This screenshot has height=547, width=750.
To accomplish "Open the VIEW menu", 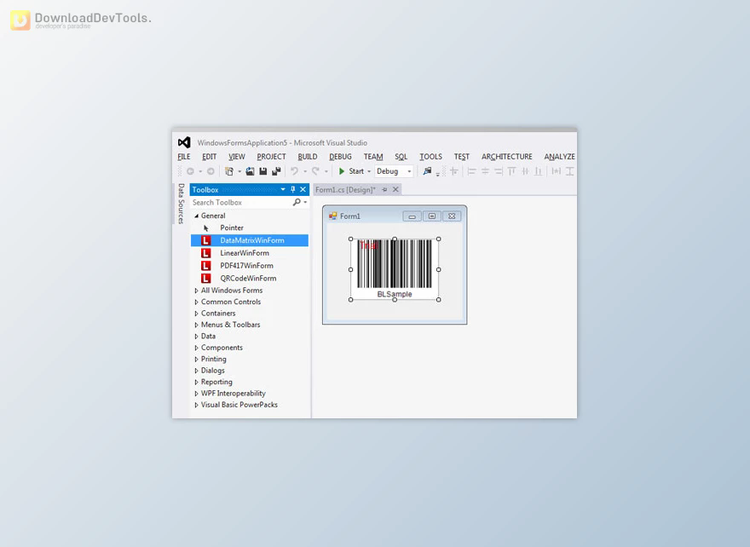I will coord(236,157).
